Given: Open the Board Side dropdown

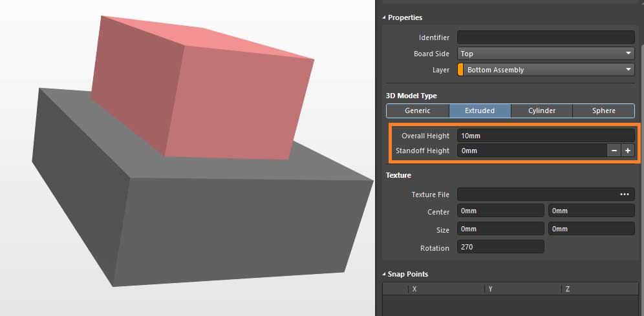Looking at the screenshot, I should click(x=546, y=54).
